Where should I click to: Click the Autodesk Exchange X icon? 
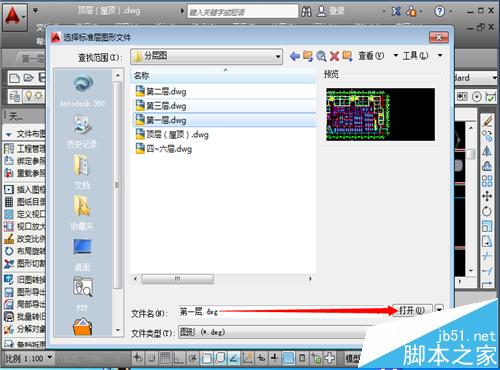[396, 12]
